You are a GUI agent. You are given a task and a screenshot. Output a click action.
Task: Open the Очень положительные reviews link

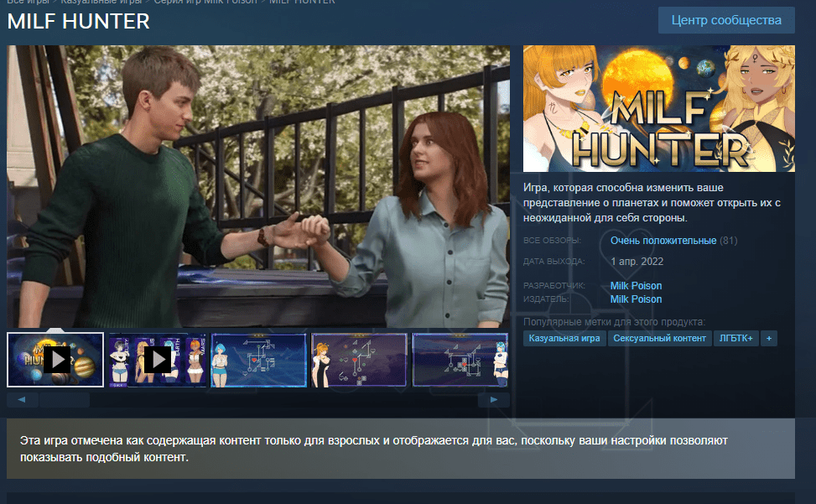tap(663, 241)
